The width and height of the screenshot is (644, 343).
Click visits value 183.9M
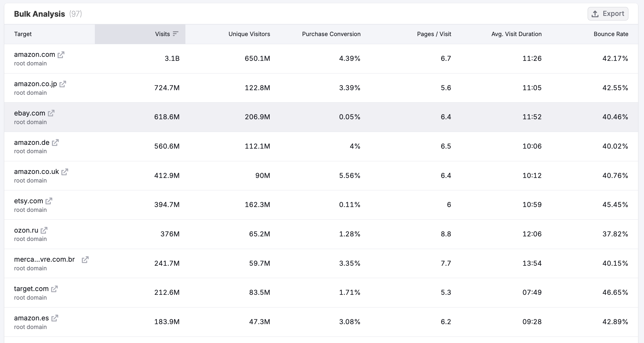[167, 322]
